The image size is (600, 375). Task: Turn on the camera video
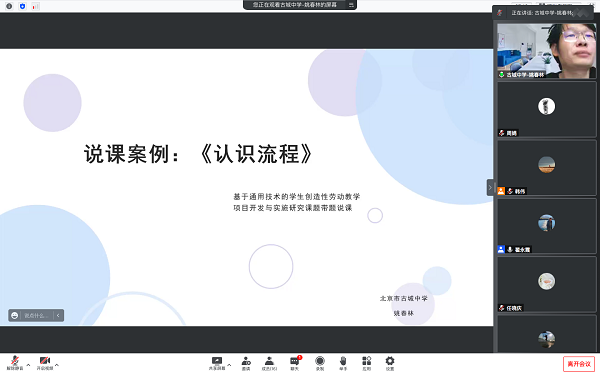pos(44,362)
